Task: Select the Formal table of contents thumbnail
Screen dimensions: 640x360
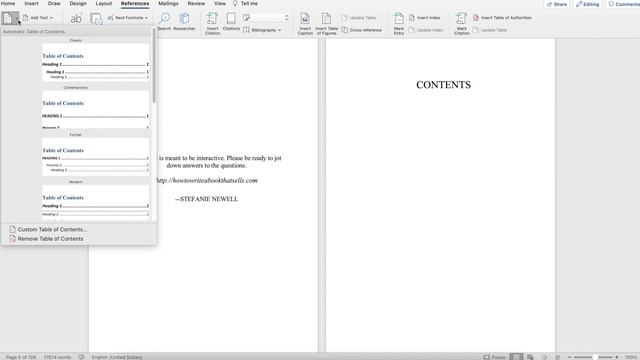Action: point(96,157)
